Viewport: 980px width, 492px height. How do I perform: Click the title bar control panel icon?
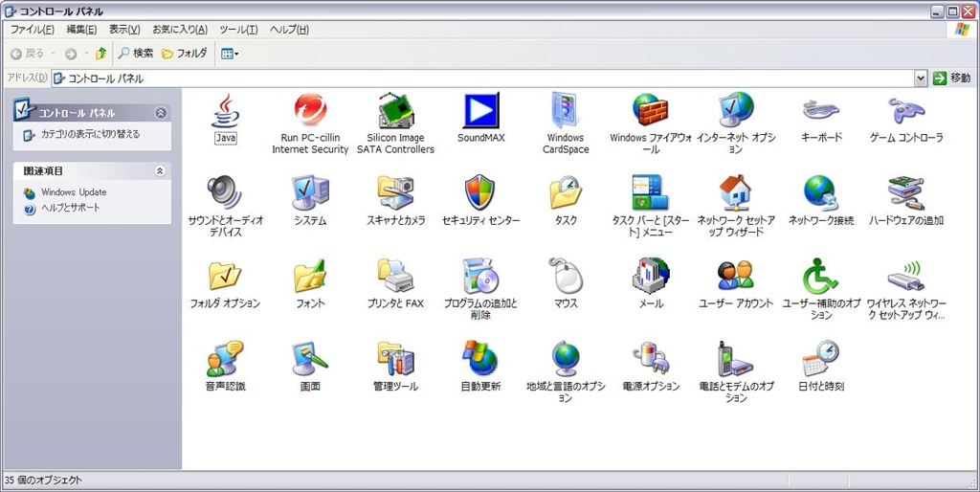point(10,11)
